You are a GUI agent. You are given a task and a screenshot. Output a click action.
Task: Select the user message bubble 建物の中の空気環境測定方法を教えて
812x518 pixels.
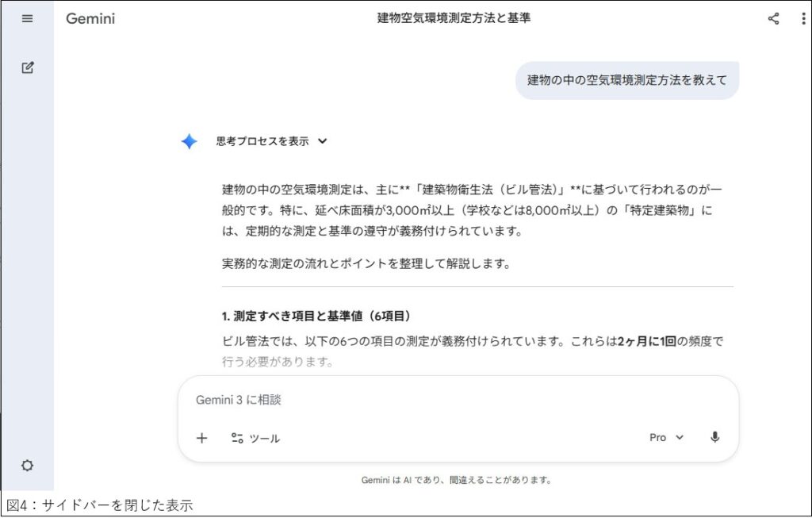tap(626, 80)
